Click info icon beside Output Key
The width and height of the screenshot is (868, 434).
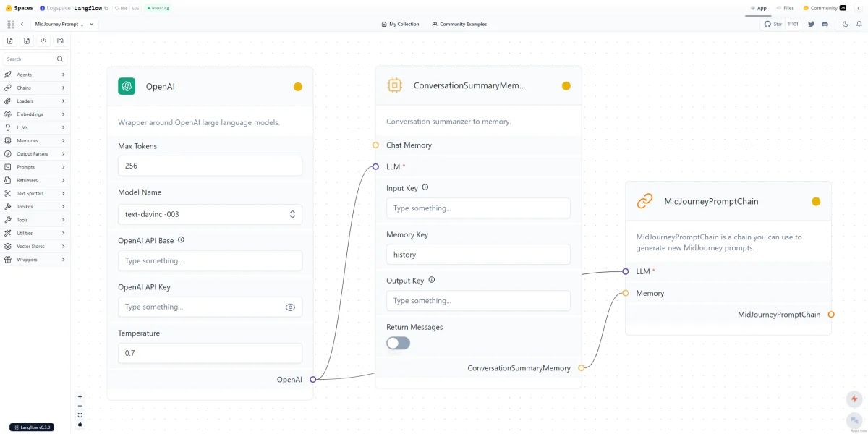click(x=432, y=280)
